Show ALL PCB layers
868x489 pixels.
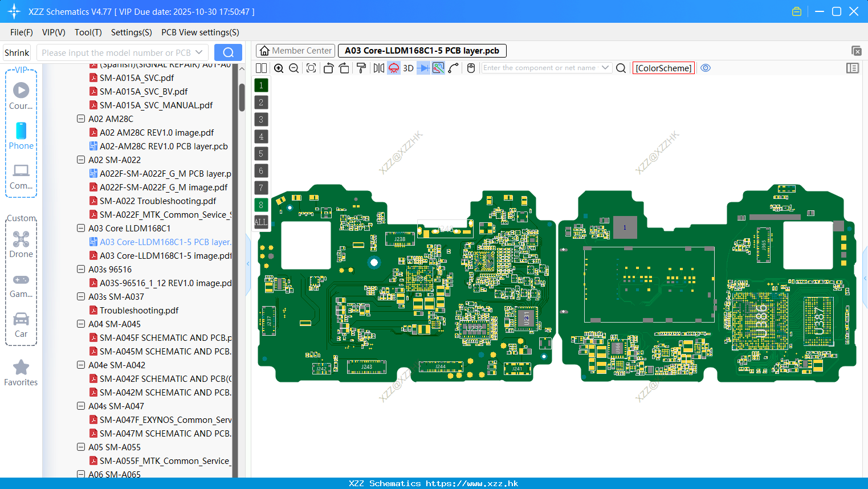261,222
